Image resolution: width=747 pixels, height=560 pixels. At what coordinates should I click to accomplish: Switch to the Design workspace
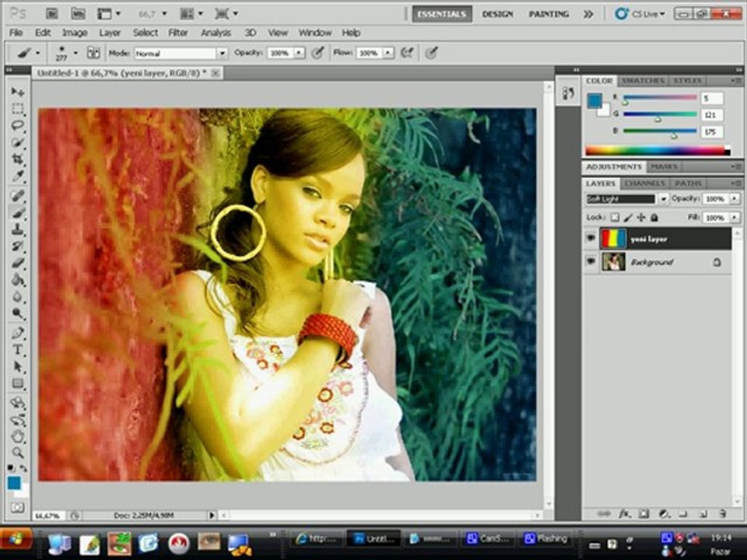(x=497, y=14)
